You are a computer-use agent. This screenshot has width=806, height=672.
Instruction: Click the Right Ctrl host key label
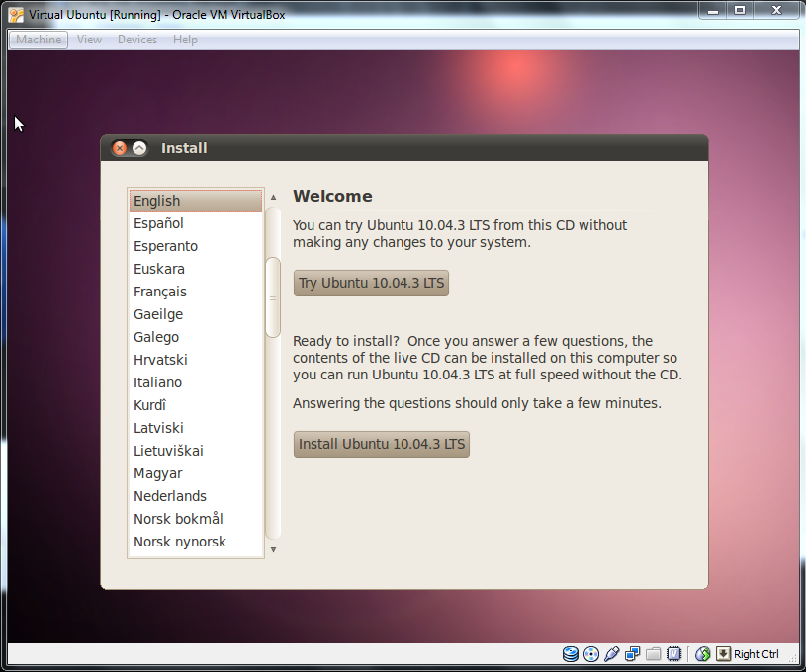[x=757, y=654]
